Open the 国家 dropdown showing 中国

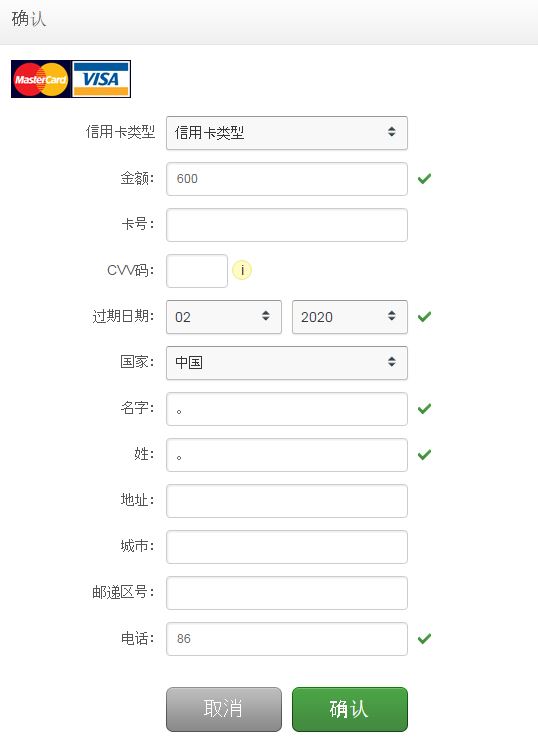pos(287,363)
